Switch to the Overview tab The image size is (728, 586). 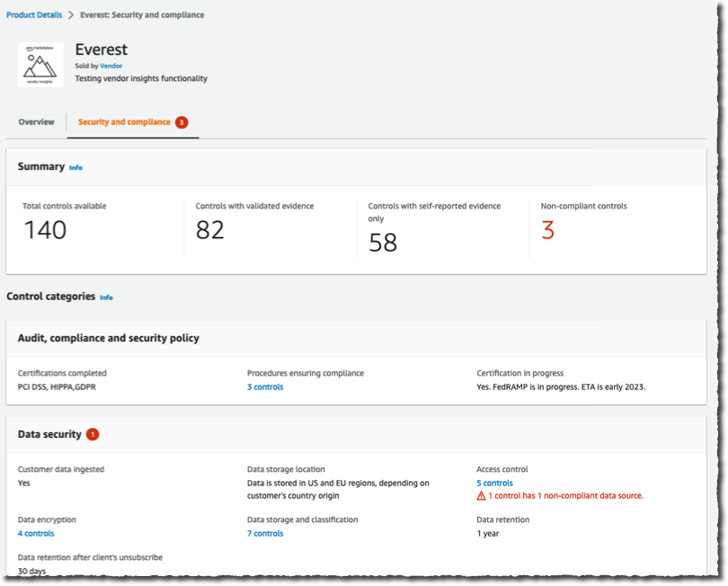click(x=36, y=122)
